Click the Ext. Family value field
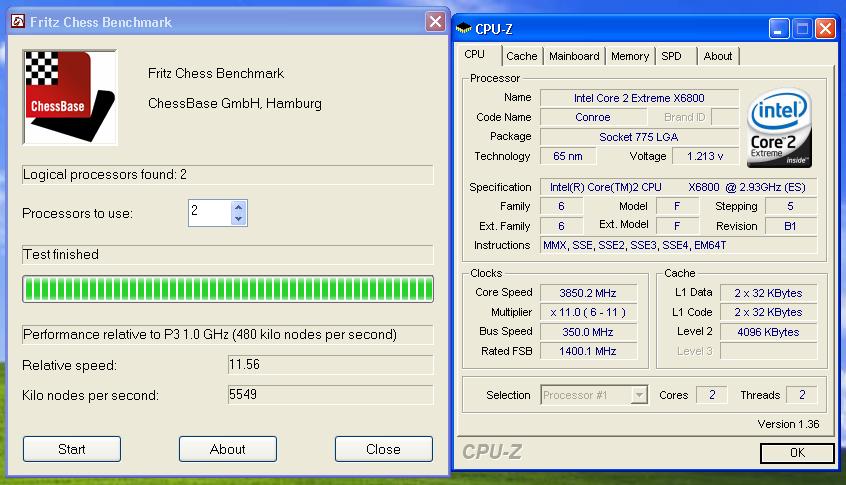Screen dimensions: 846x485 (561, 226)
